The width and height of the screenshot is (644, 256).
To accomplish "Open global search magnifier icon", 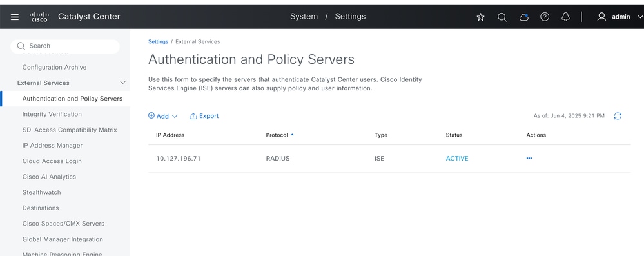I will tap(502, 17).
